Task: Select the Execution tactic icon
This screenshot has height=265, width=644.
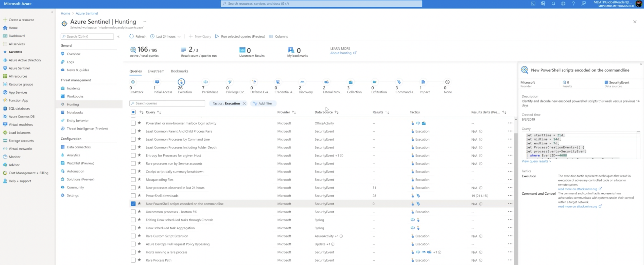Action: [x=181, y=82]
